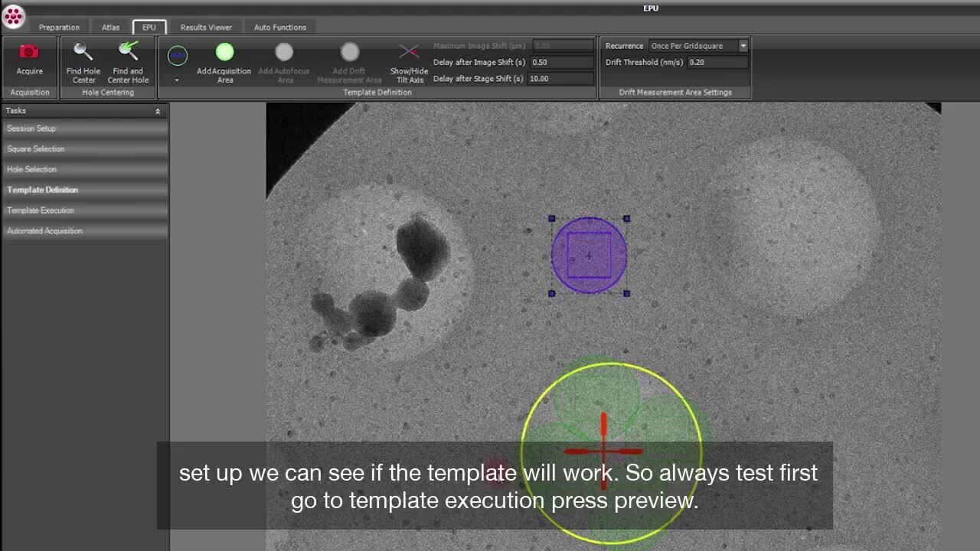The image size is (980, 551).
Task: Open the dropdown arrow under blue circle icon
Action: point(177,80)
